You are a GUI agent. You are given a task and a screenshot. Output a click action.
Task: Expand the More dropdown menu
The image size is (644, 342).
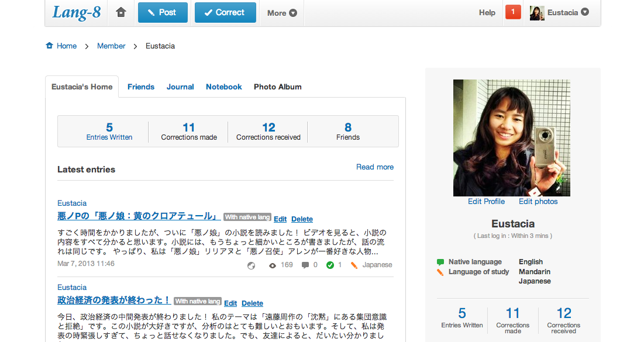[282, 13]
